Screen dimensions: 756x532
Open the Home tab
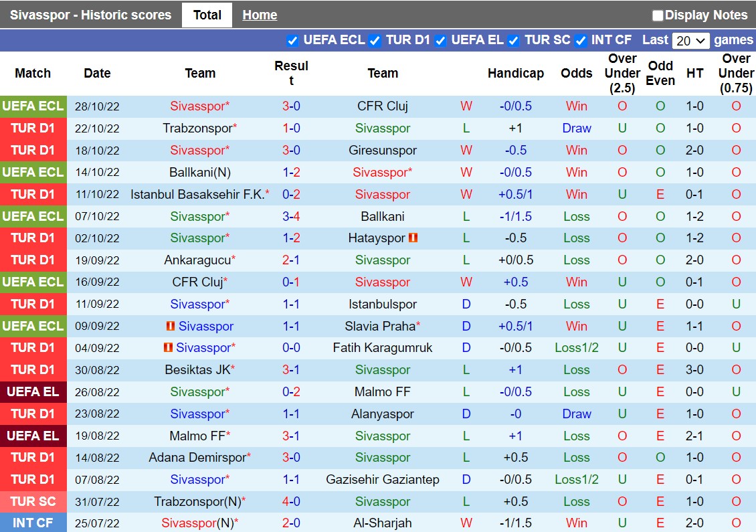(260, 15)
